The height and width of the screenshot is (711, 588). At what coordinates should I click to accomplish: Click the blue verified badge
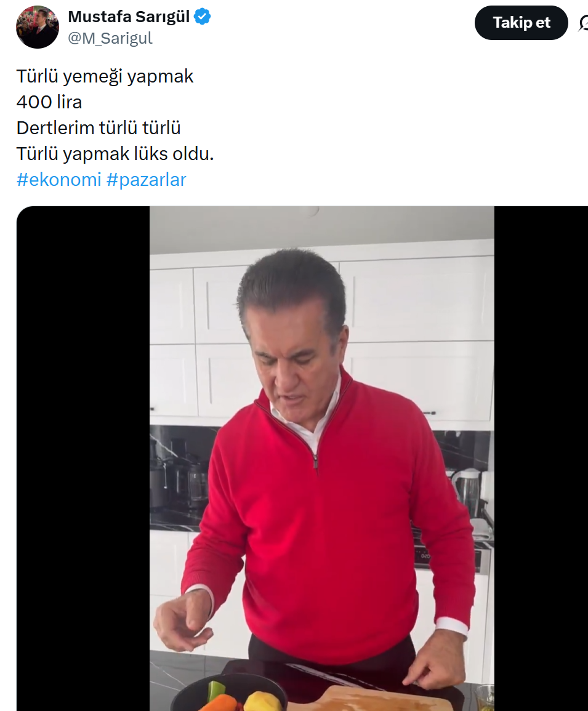pyautogui.click(x=203, y=17)
